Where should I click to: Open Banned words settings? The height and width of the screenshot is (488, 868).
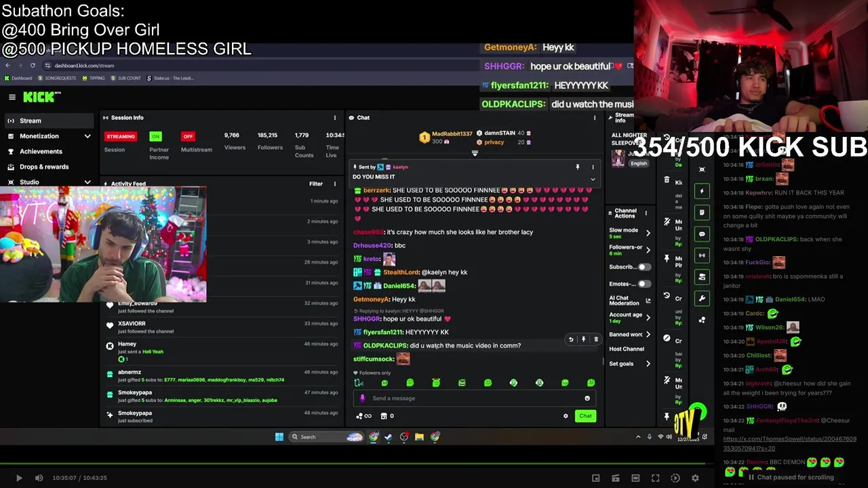629,334
